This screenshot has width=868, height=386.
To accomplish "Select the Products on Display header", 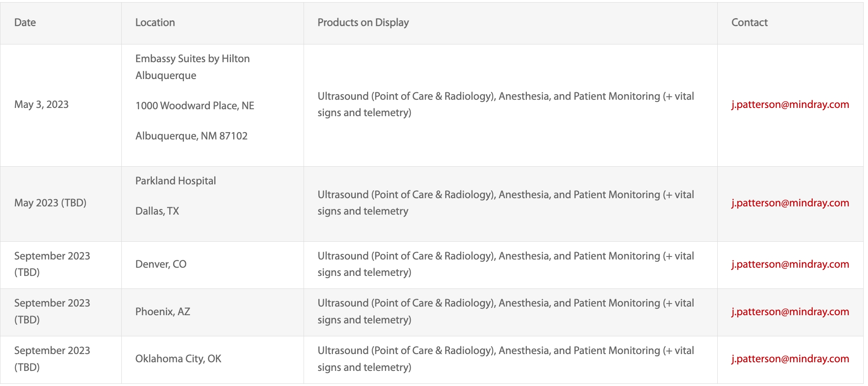I will [x=363, y=22].
